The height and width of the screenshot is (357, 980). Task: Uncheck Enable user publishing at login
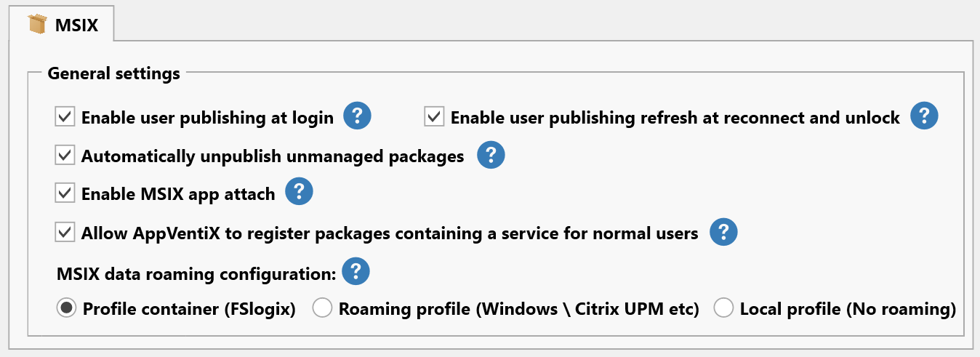pyautogui.click(x=65, y=116)
